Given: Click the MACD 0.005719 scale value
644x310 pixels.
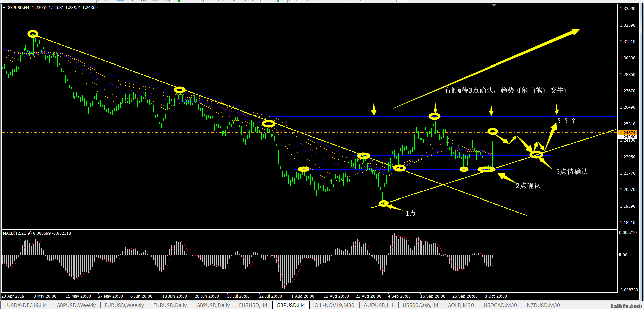Looking at the screenshot, I should (628, 232).
